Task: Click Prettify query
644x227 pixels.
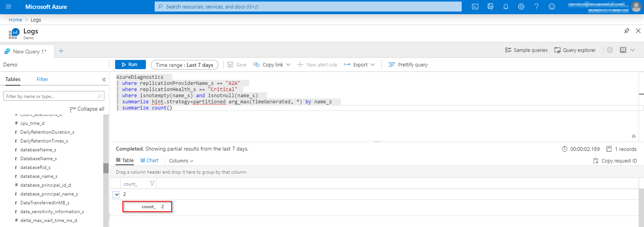Action: (408, 65)
